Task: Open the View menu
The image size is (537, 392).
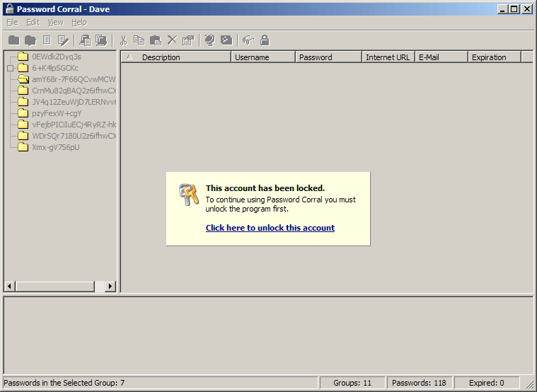Action: pyautogui.click(x=55, y=22)
